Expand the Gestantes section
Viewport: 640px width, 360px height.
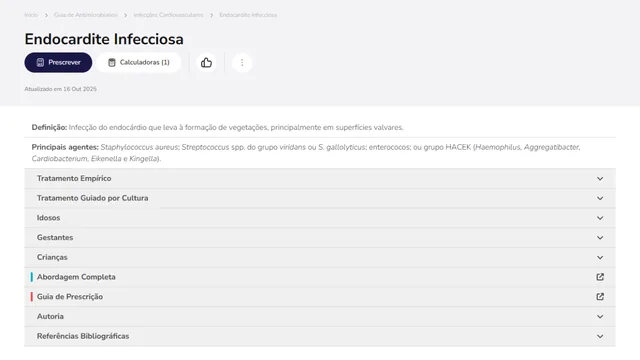(x=320, y=238)
